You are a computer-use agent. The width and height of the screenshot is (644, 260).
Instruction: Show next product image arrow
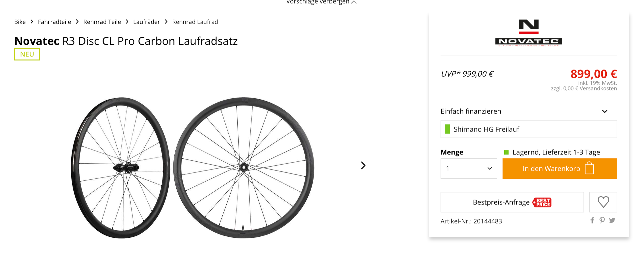(363, 165)
